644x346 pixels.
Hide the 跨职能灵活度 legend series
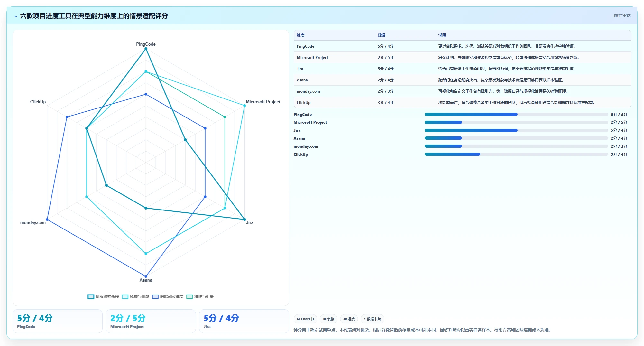coord(168,296)
